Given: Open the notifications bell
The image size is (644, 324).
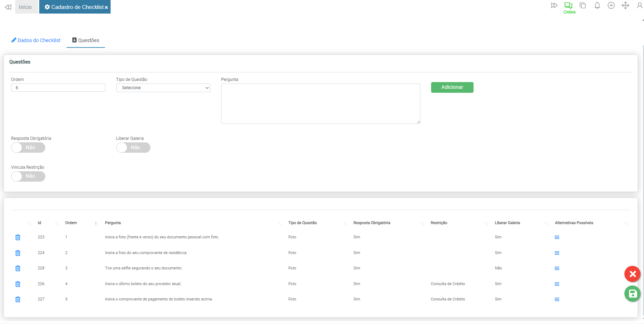Looking at the screenshot, I should (597, 6).
